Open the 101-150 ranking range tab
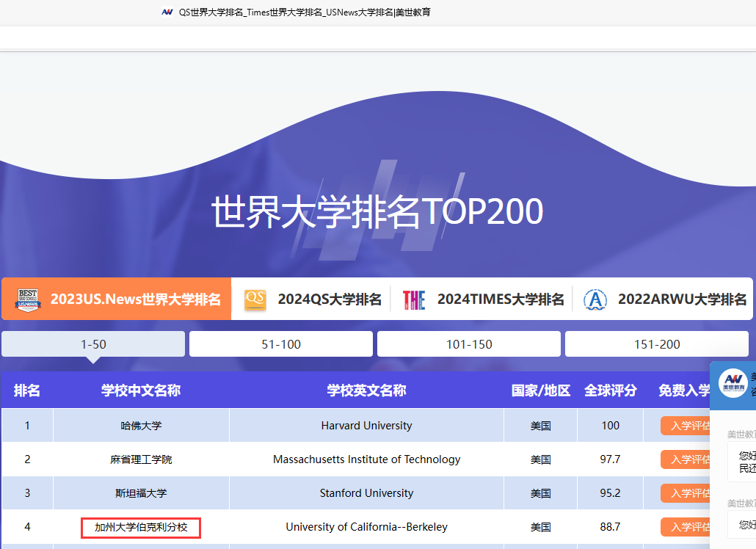This screenshot has height=549, width=756. tap(469, 344)
